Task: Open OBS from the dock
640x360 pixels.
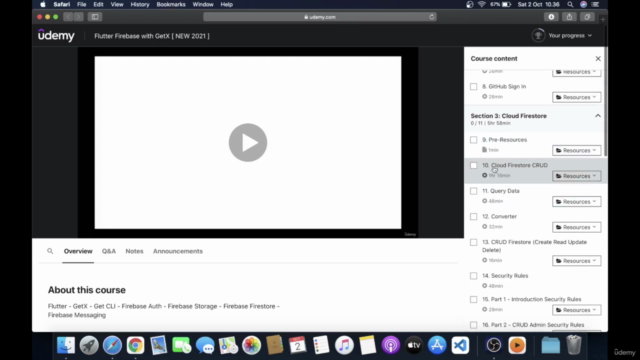Action: [x=494, y=345]
